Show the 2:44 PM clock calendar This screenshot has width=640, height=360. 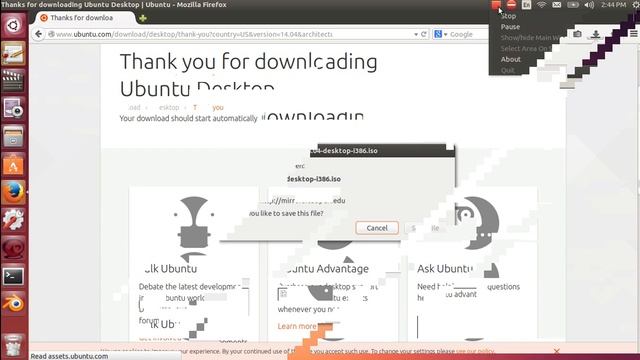tap(613, 5)
